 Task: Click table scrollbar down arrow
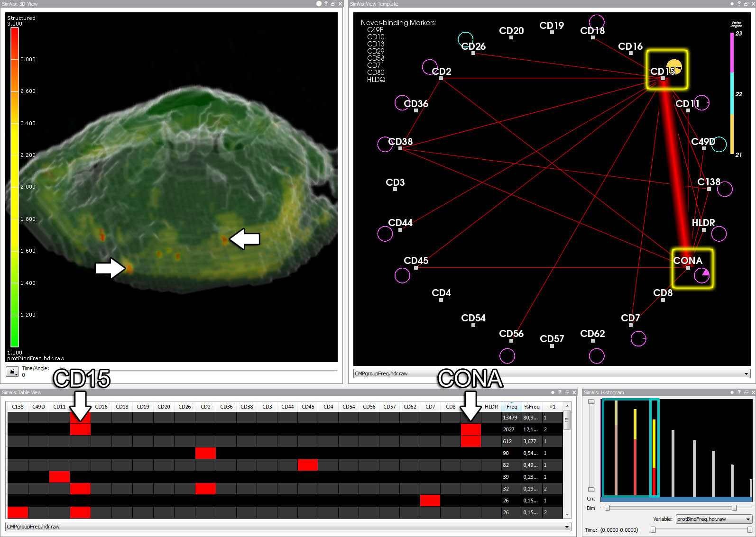click(567, 514)
